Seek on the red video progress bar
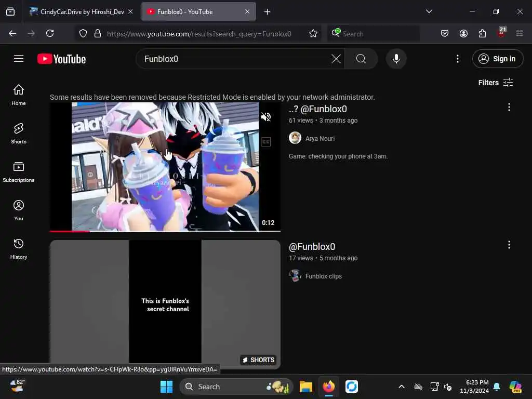 (x=165, y=231)
